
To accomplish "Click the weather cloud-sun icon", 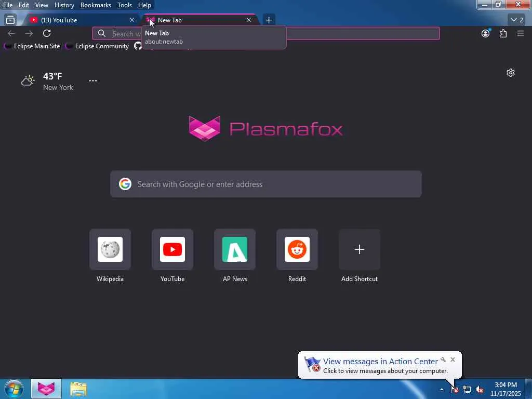I will pos(28,81).
